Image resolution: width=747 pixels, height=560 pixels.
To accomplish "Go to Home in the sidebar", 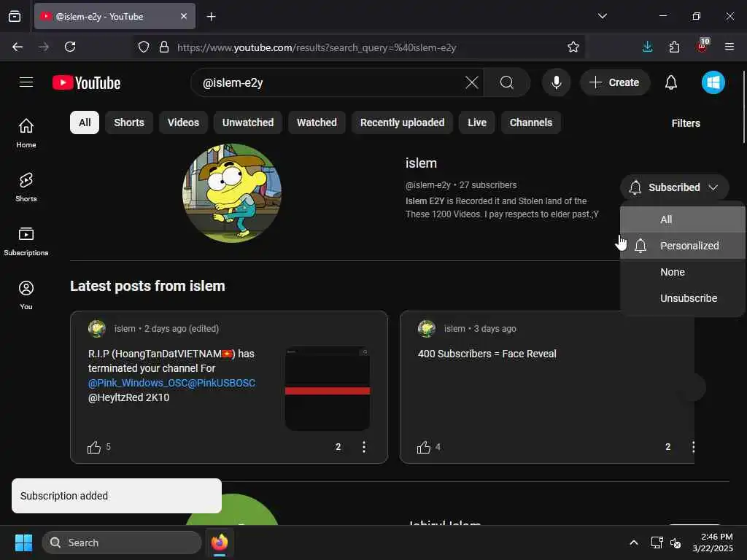I will 26,133.
